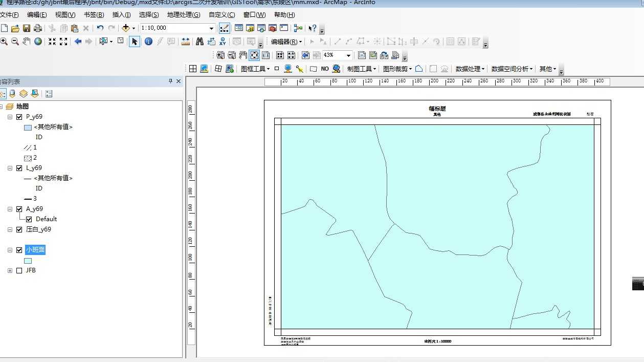Select layout Pan hand tool

pyautogui.click(x=243, y=55)
